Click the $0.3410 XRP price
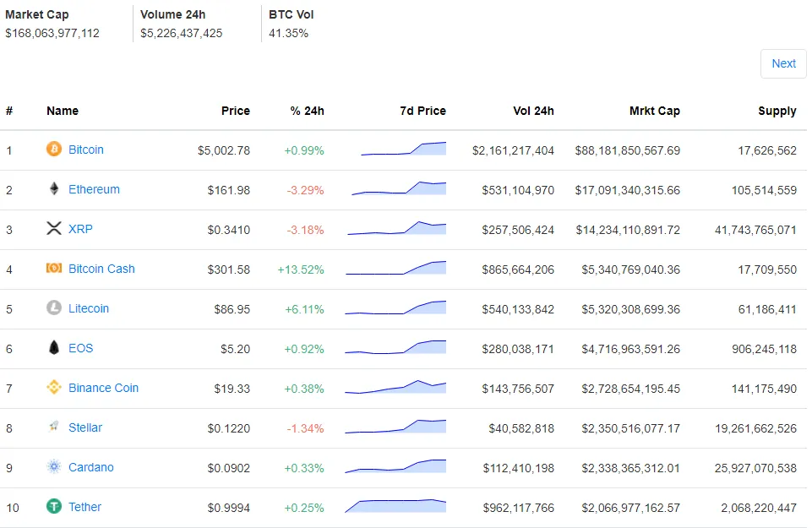 (x=229, y=230)
